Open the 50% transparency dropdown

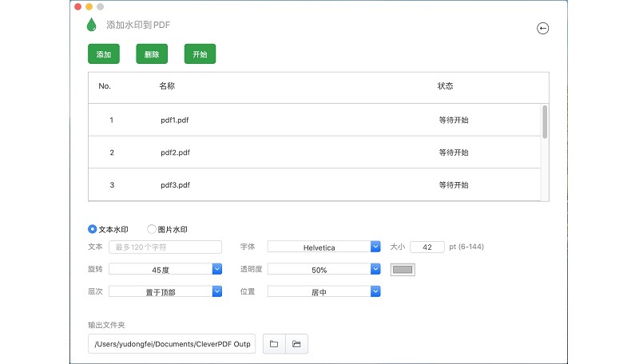click(x=323, y=270)
